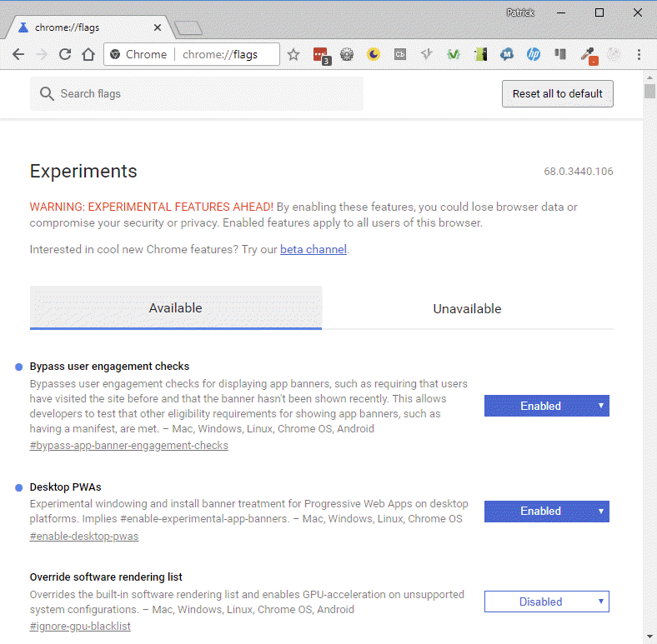The image size is (657, 644).
Task: Click the yellow moon extension icon
Action: [x=374, y=55]
